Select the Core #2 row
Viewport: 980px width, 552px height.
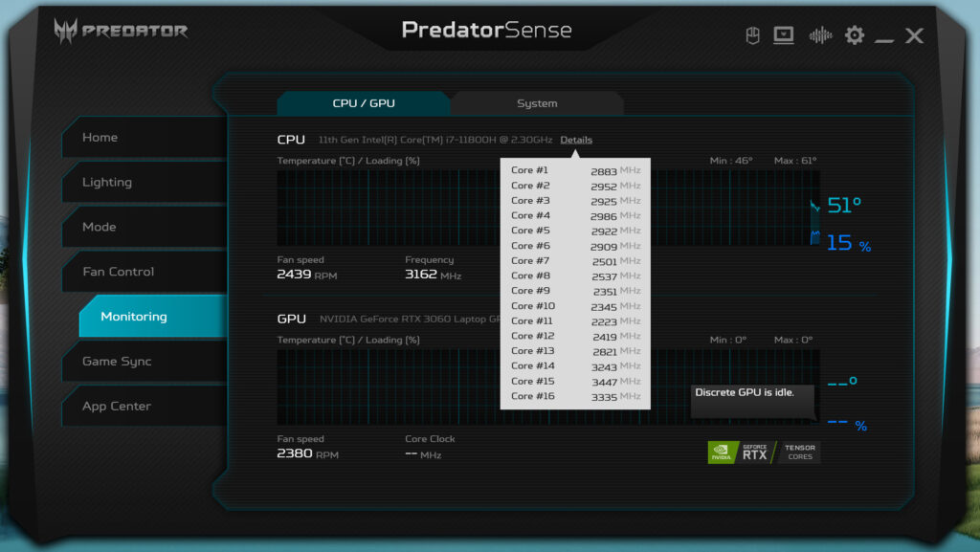tap(575, 186)
